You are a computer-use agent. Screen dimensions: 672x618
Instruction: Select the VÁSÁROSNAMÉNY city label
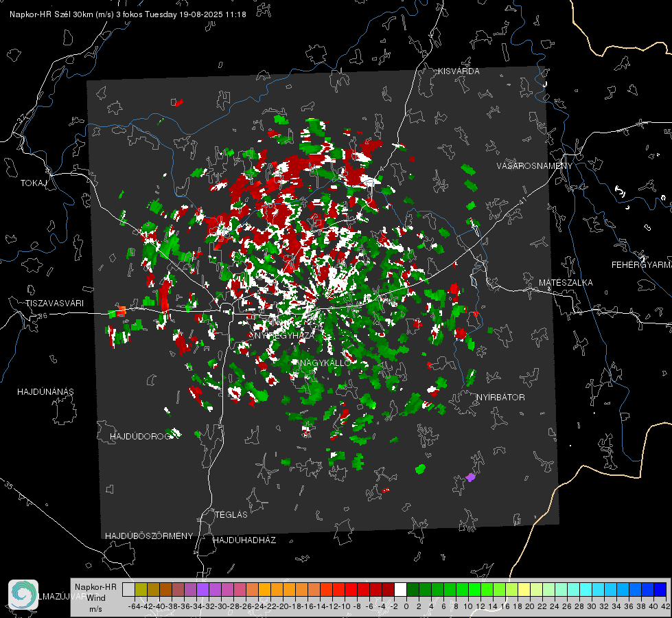coord(535,166)
